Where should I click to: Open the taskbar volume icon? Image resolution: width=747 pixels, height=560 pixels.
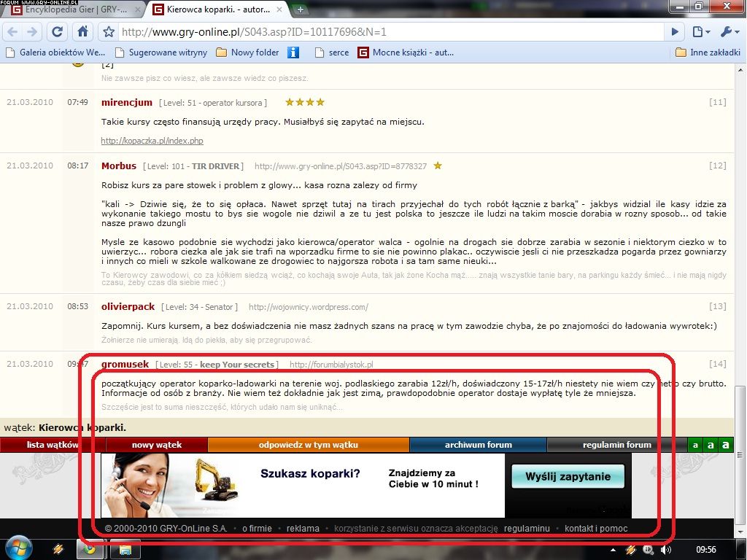click(665, 550)
